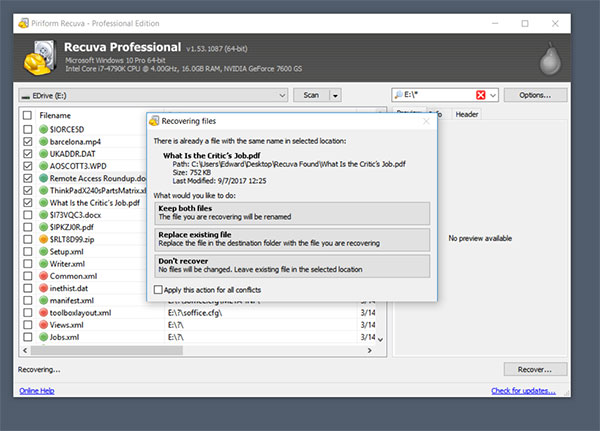The width and height of the screenshot is (600, 431).
Task: Click the red status dot beside inethist.dat
Action: click(x=42, y=288)
